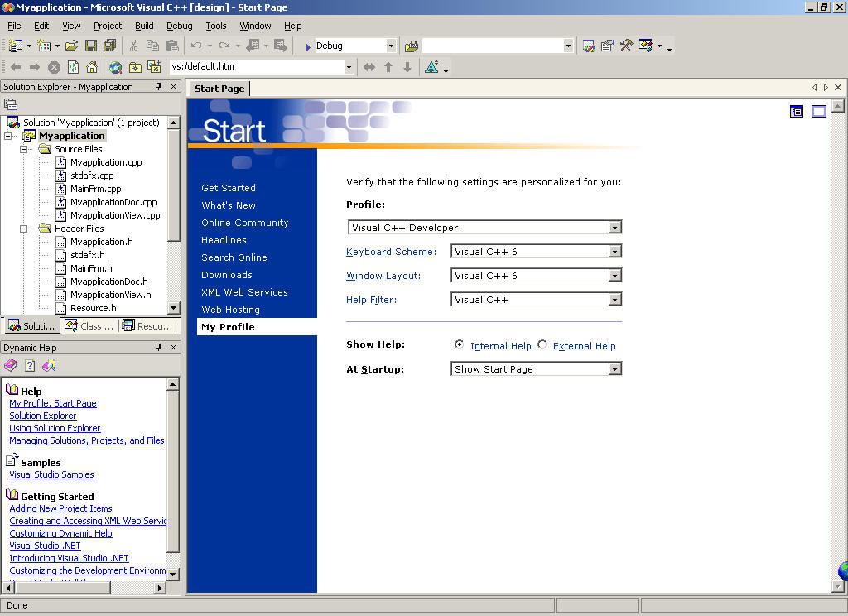
Task: Open the URL address dropdown arrow
Action: click(x=349, y=67)
